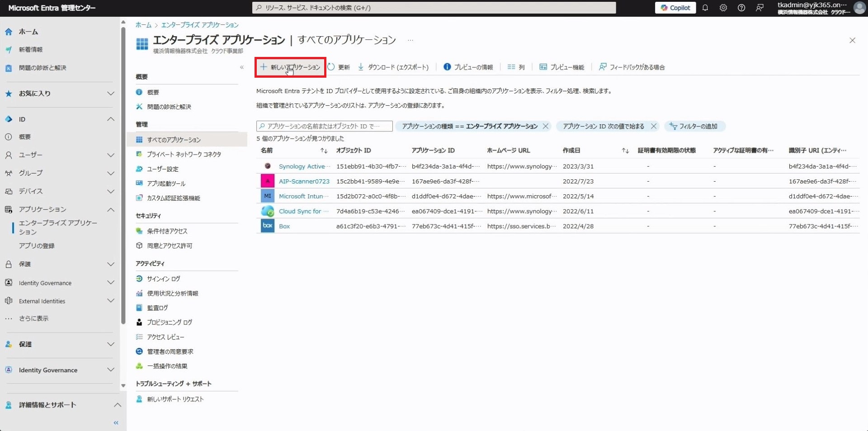Screen dimensions: 868x431
Task: Open カスタム認証拡張機能 item
Action: 173,198
